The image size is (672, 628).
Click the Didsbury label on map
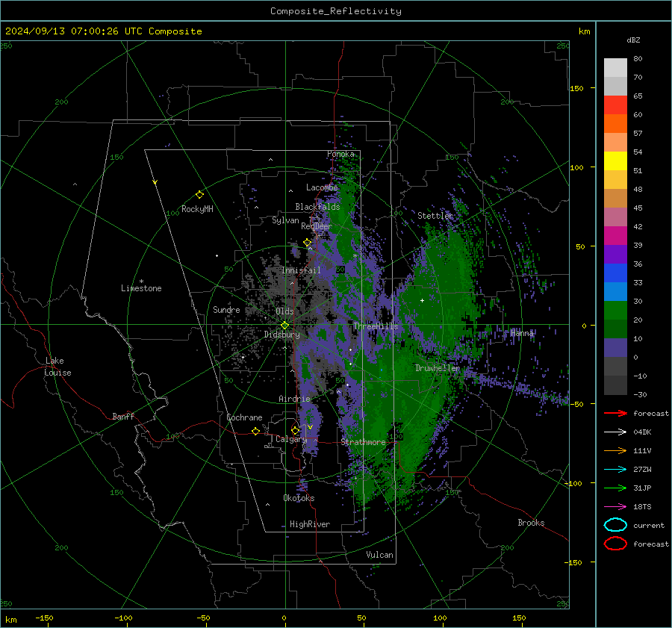(x=281, y=335)
